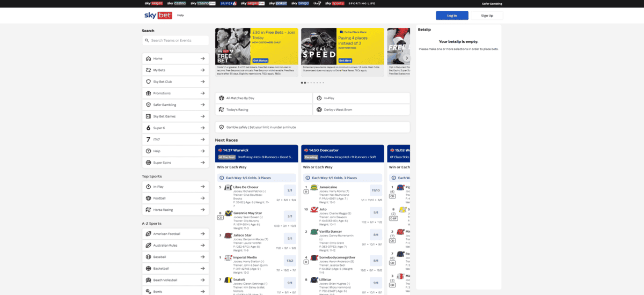The width and height of the screenshot is (644, 295).
Task: Select 11/10 odds for Jamaicaine
Action: [x=376, y=190]
